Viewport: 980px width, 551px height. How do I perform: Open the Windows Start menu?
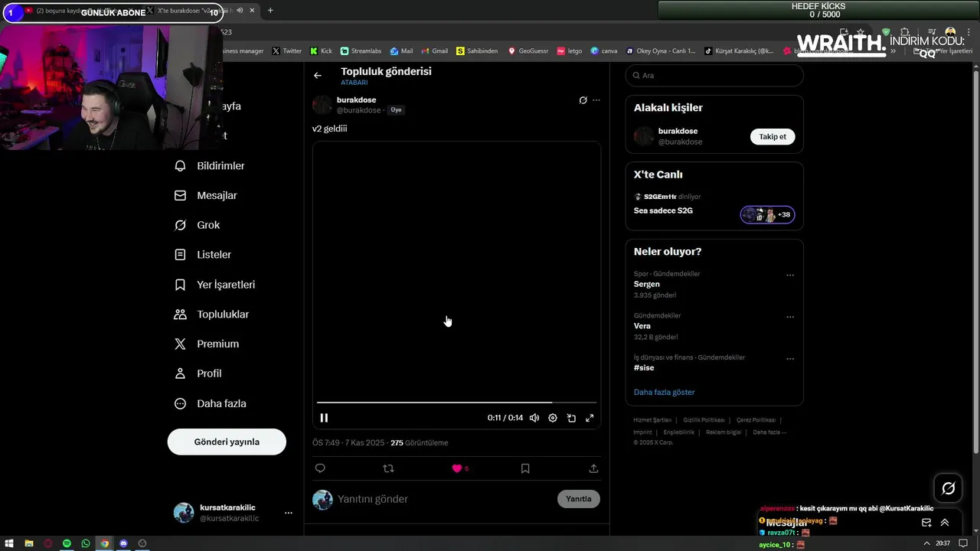pos(9,543)
